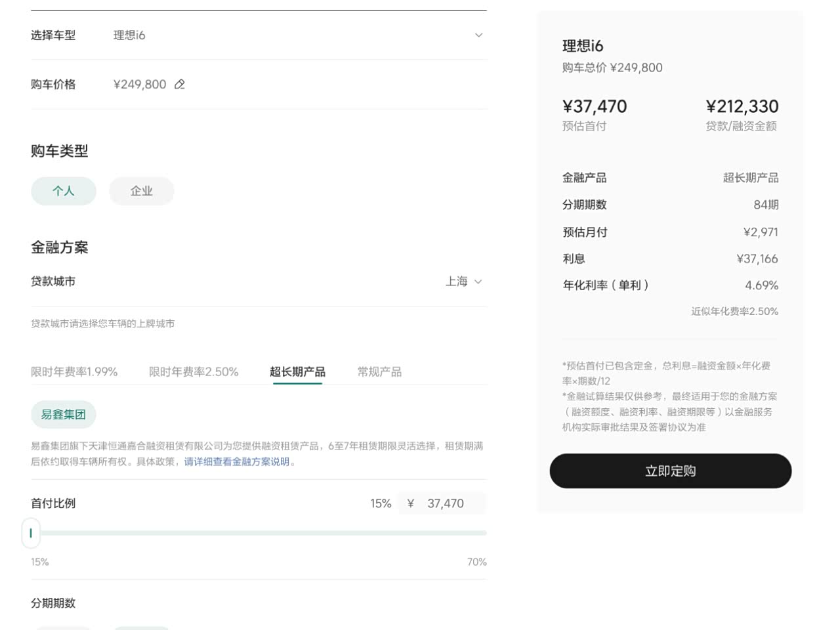
Task: Open 请详细查看金融方案说明 link
Action: 237,462
